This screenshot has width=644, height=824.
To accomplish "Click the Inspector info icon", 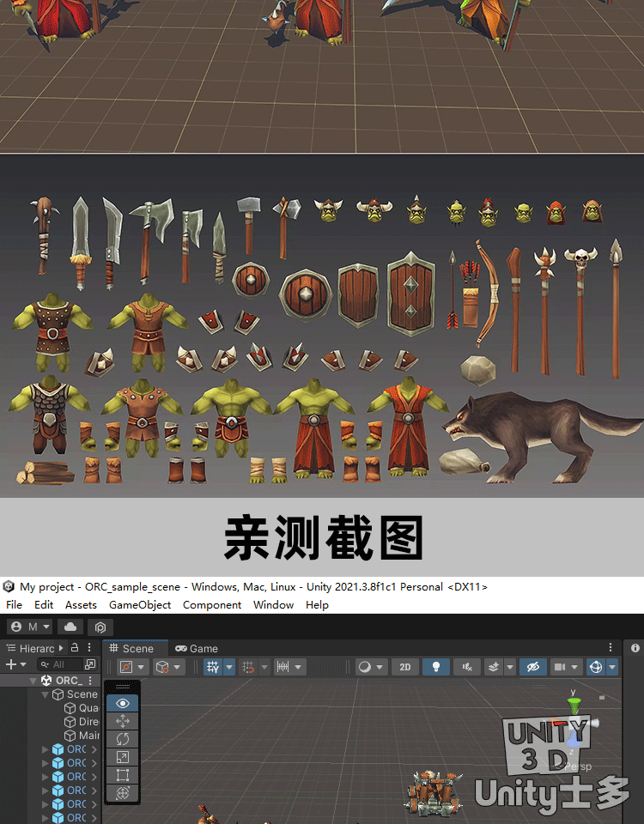I will [x=635, y=649].
